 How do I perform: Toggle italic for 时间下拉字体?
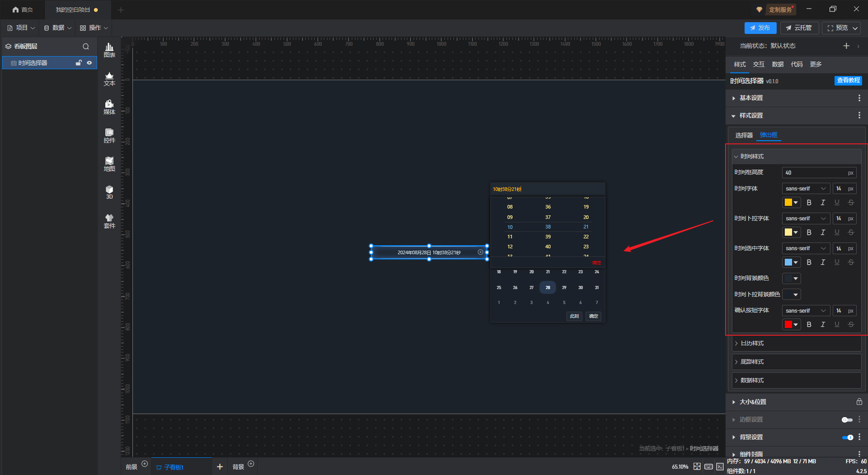(x=823, y=233)
